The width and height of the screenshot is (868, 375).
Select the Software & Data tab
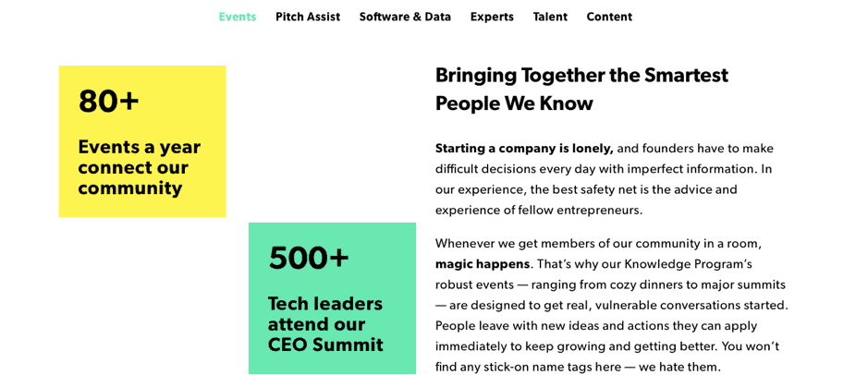405,17
